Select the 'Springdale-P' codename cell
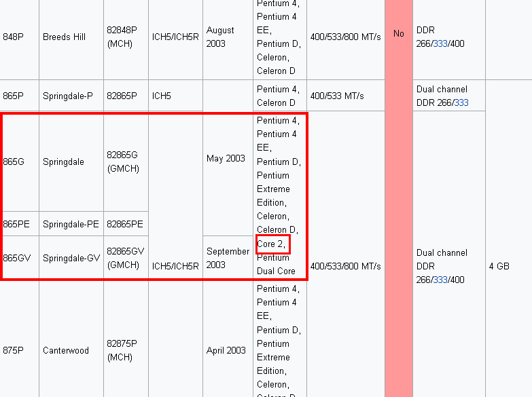This screenshot has height=397, width=532. [67, 96]
